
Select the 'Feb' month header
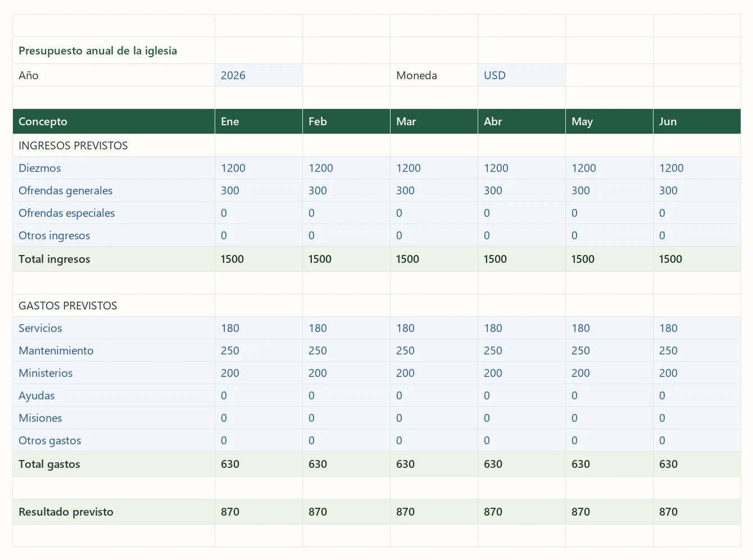click(346, 121)
